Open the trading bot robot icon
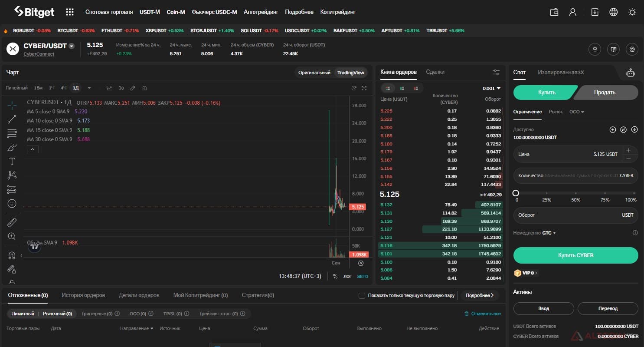The image size is (644, 347). [631, 73]
